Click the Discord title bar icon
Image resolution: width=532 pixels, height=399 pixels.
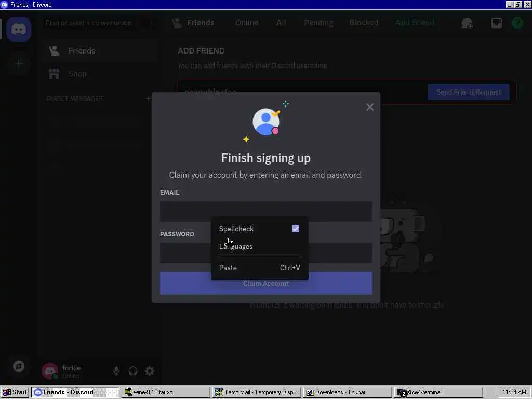(4, 5)
